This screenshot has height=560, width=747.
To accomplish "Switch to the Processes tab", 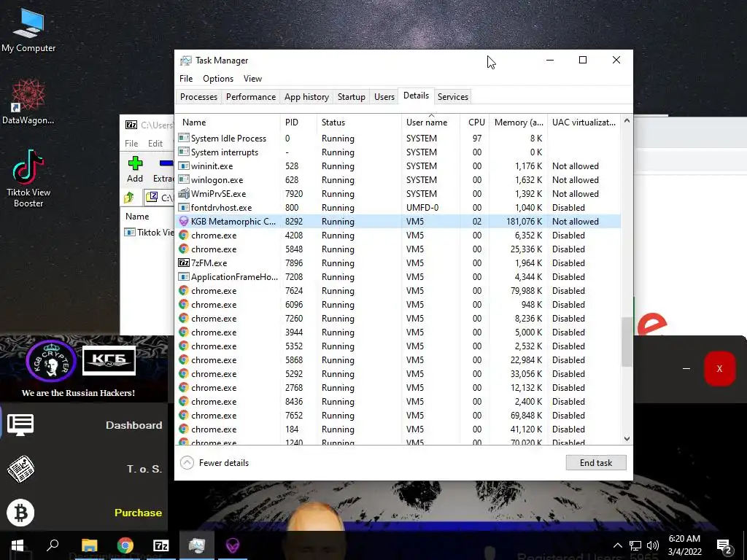I will (198, 97).
